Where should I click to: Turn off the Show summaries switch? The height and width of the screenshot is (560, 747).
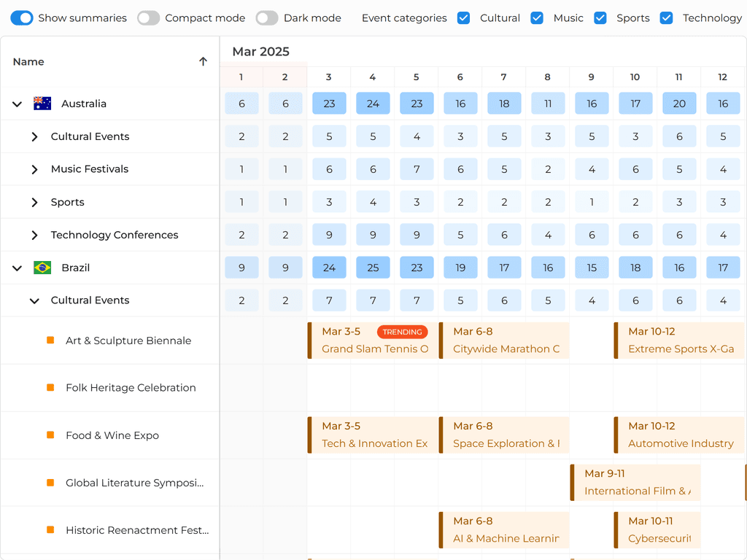point(22,18)
